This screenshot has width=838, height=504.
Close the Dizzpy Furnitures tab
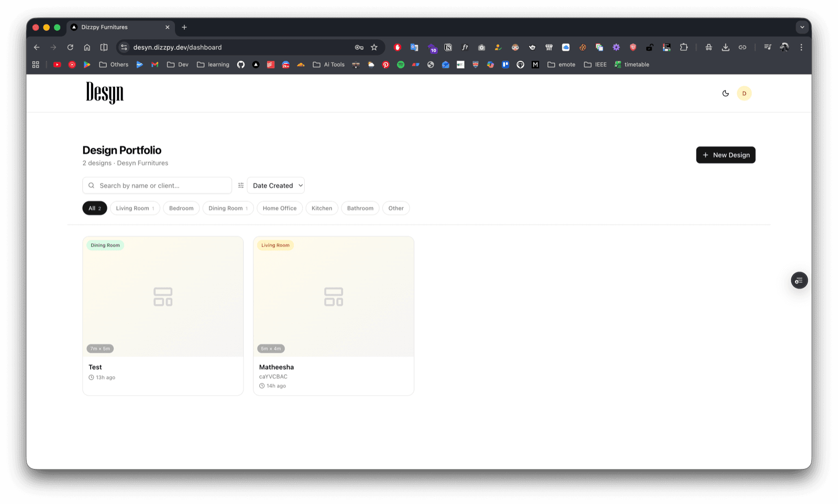pos(168,27)
